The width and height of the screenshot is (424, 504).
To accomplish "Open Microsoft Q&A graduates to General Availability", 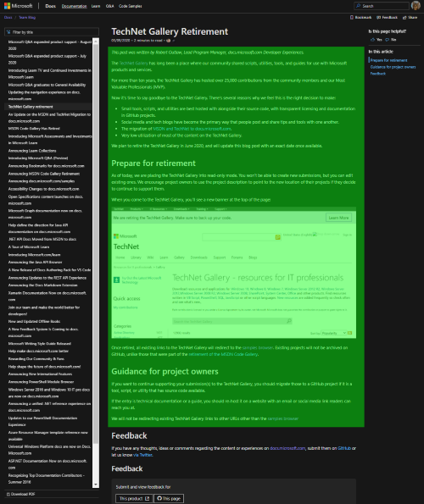I will pyautogui.click(x=47, y=85).
